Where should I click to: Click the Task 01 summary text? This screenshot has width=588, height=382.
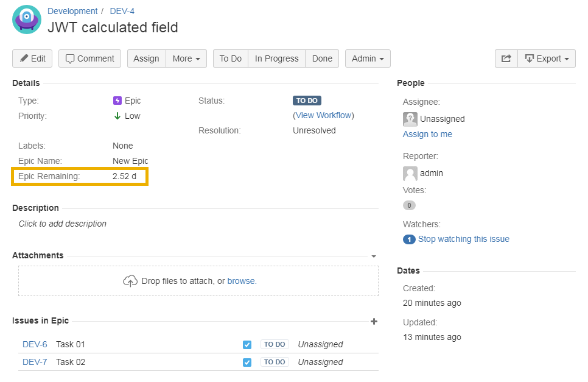71,344
